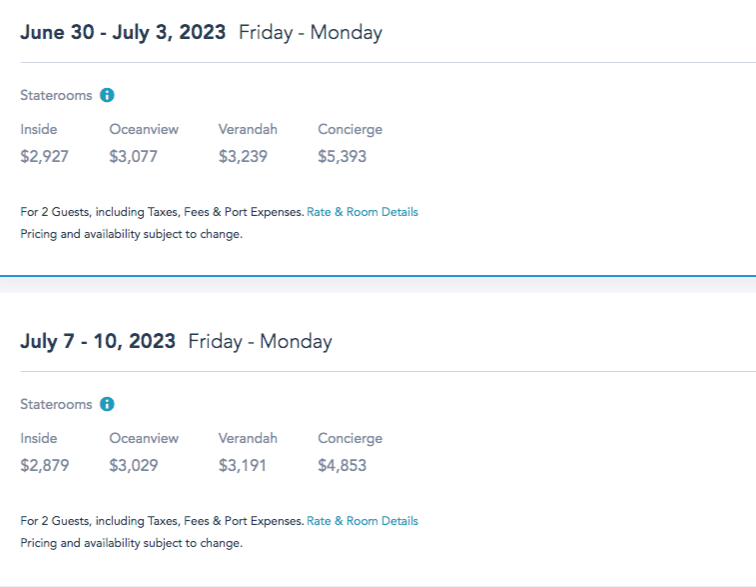The width and height of the screenshot is (756, 587).
Task: Click the For 2 Guests note under July 7 sailing
Action: (162, 521)
